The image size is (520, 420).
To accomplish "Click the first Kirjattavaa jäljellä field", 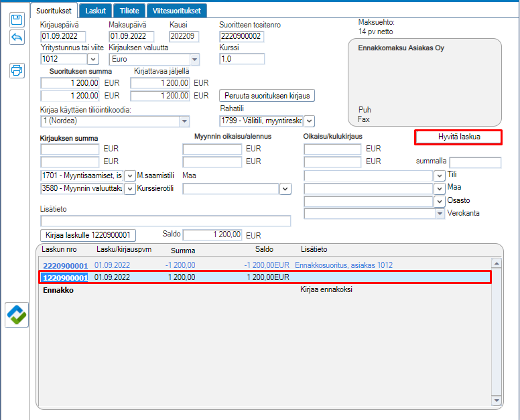I will [x=160, y=83].
